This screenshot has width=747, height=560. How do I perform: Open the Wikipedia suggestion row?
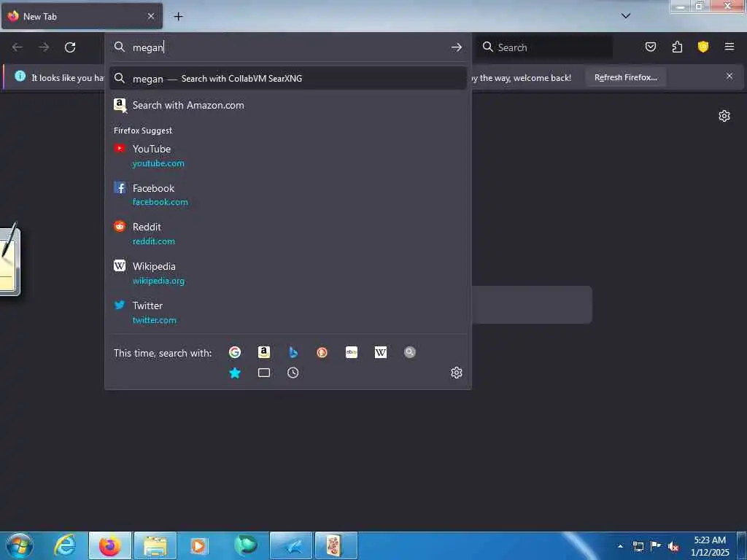287,273
